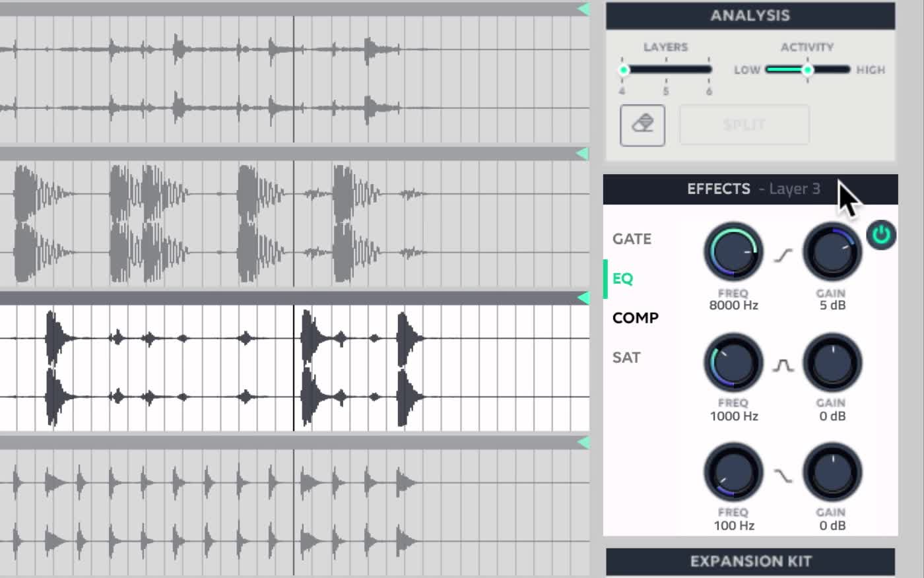This screenshot has width=924, height=578.
Task: Click the green arrow on fourth layer
Action: 583,442
